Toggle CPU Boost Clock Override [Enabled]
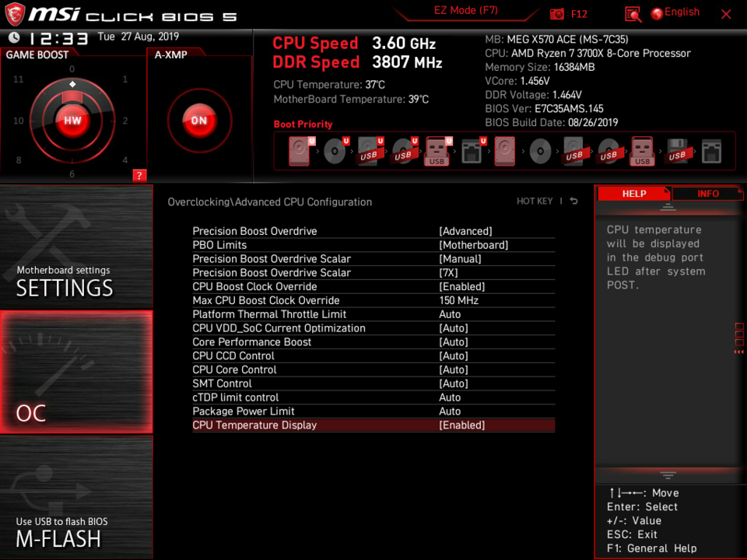This screenshot has height=560, width=747. [x=461, y=286]
